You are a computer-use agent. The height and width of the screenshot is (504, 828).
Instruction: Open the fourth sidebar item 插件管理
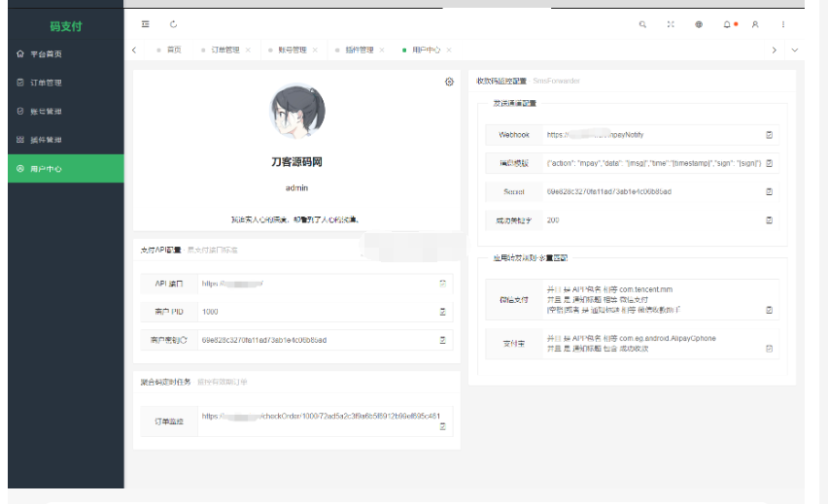(x=66, y=140)
